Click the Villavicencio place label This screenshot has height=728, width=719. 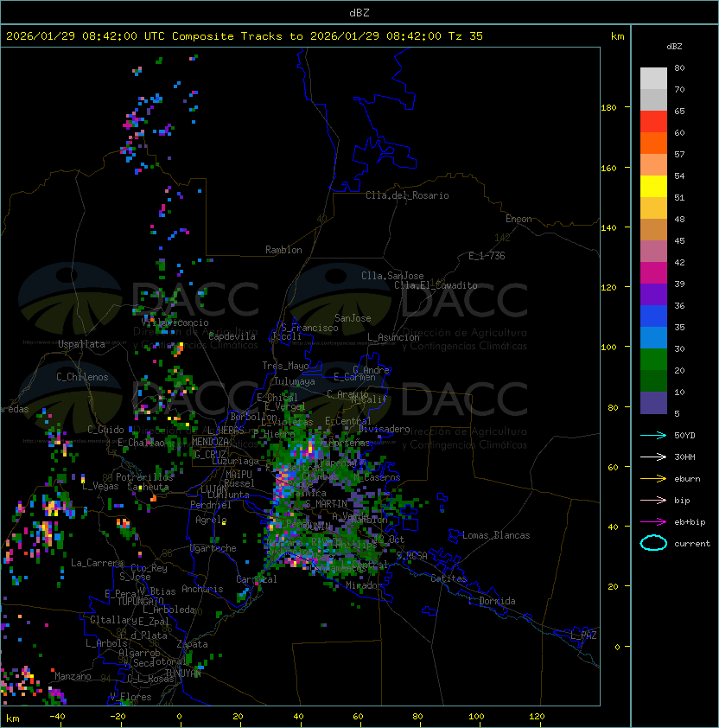175,322
